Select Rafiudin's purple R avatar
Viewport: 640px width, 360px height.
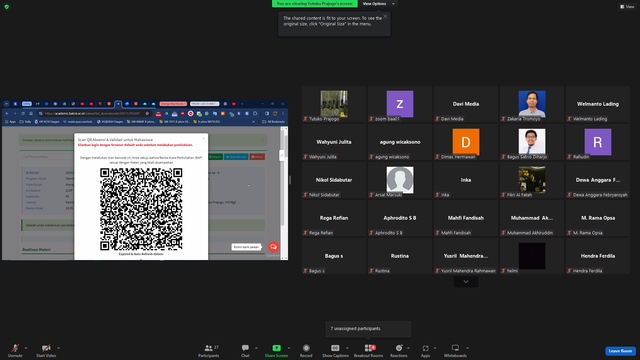(598, 142)
